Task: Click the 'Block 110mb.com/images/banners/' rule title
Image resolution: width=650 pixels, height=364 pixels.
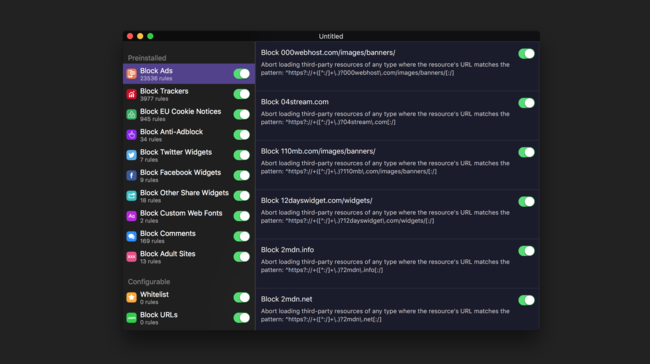Action: coord(318,151)
